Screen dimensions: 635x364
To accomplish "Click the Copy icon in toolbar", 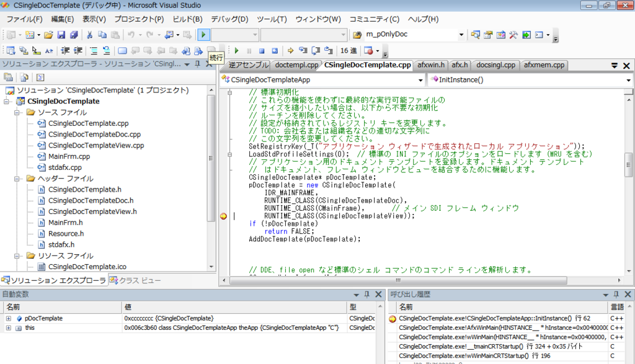I will point(102,35).
